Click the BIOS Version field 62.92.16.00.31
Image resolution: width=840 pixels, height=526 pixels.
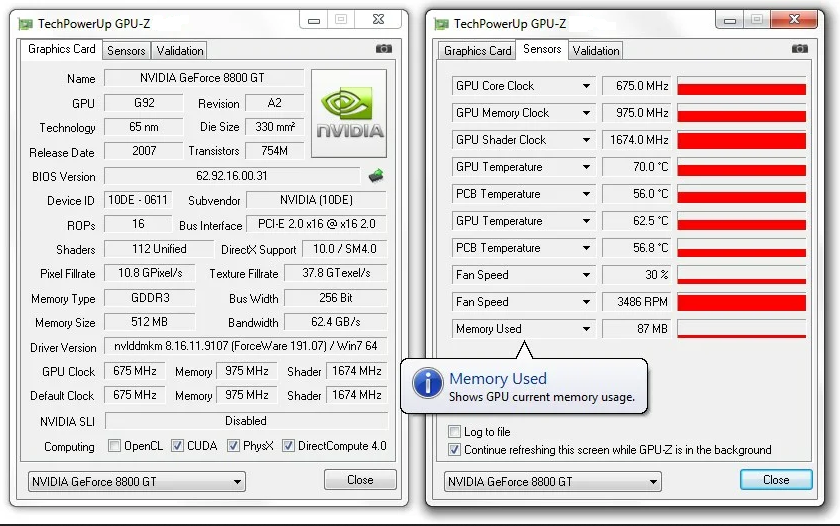click(x=232, y=176)
